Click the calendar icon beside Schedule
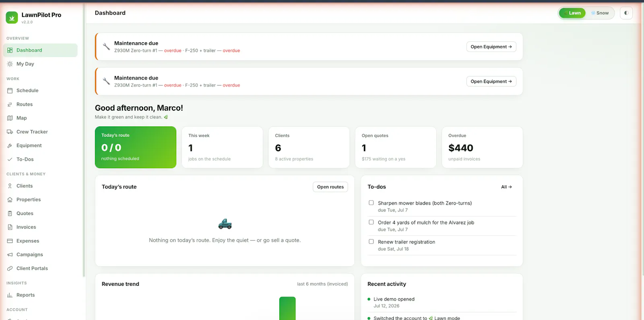644x320 pixels. [10, 91]
